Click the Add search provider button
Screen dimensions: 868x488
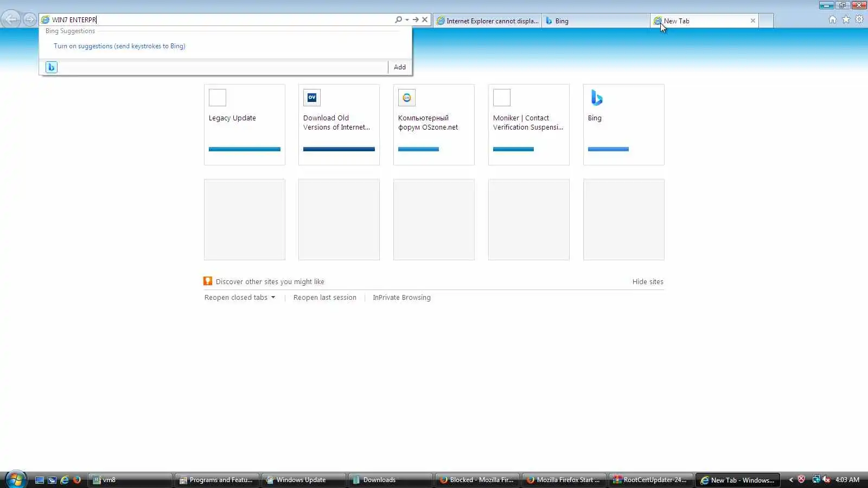point(400,67)
